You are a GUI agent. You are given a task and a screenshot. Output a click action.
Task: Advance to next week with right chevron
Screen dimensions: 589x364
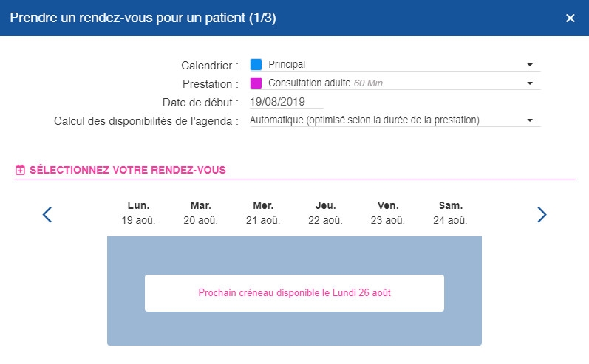[542, 215]
